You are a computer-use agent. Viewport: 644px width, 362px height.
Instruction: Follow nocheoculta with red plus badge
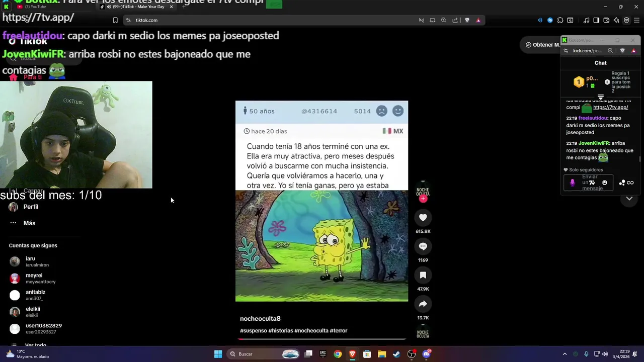coord(423,199)
